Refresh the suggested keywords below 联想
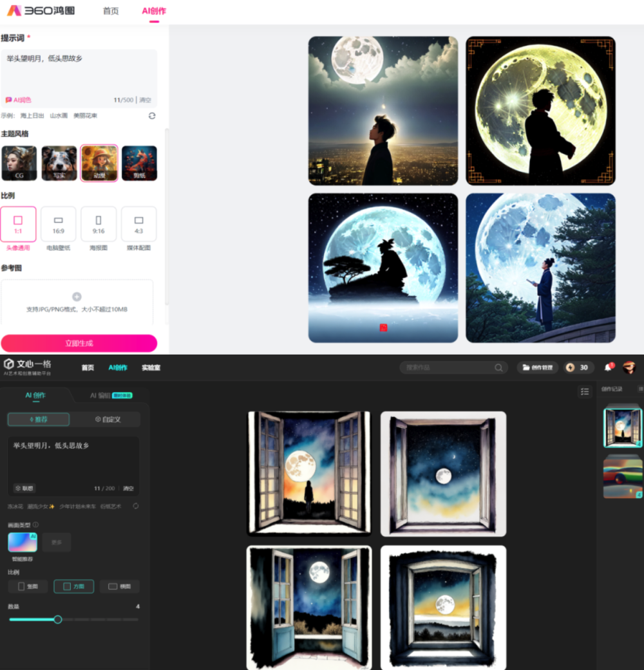Image resolution: width=644 pixels, height=670 pixels. click(x=135, y=506)
